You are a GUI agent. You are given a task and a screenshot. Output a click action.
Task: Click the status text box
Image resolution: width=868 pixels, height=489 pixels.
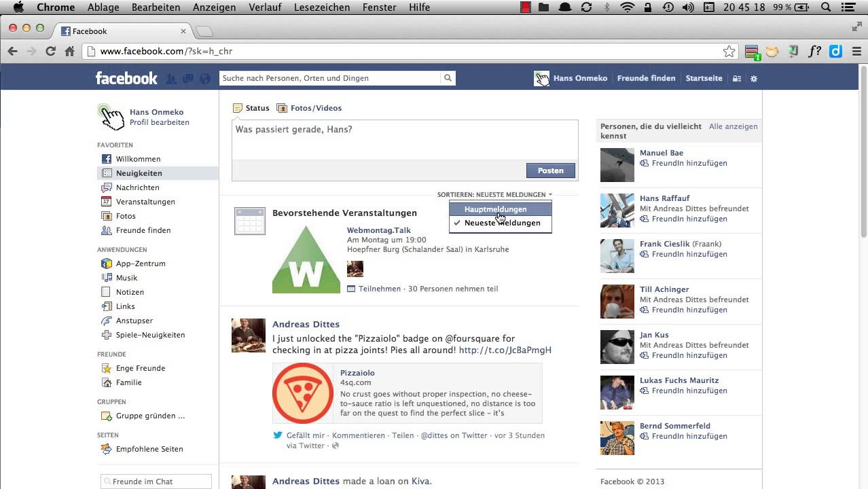click(x=405, y=140)
